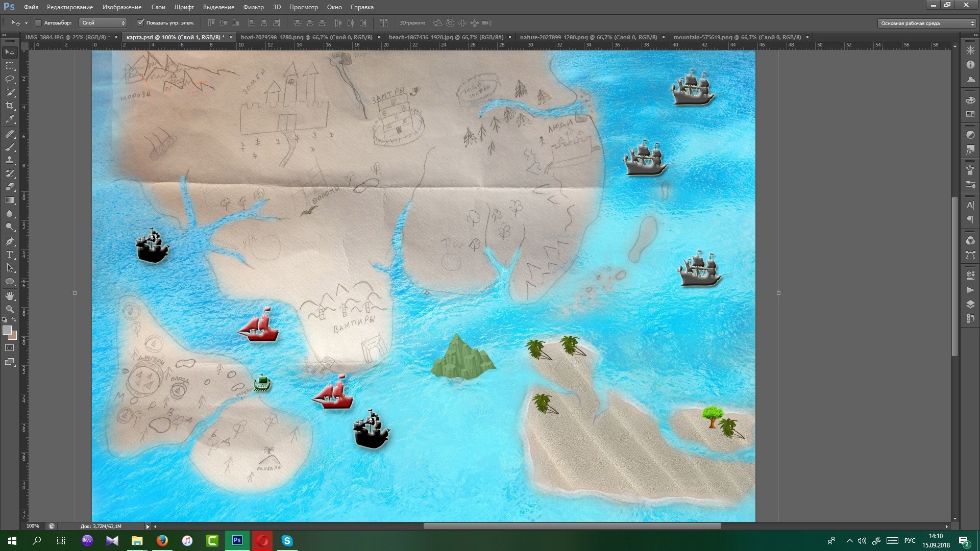Enable the Автовыбор checkbox
This screenshot has height=551, width=980.
(38, 23)
